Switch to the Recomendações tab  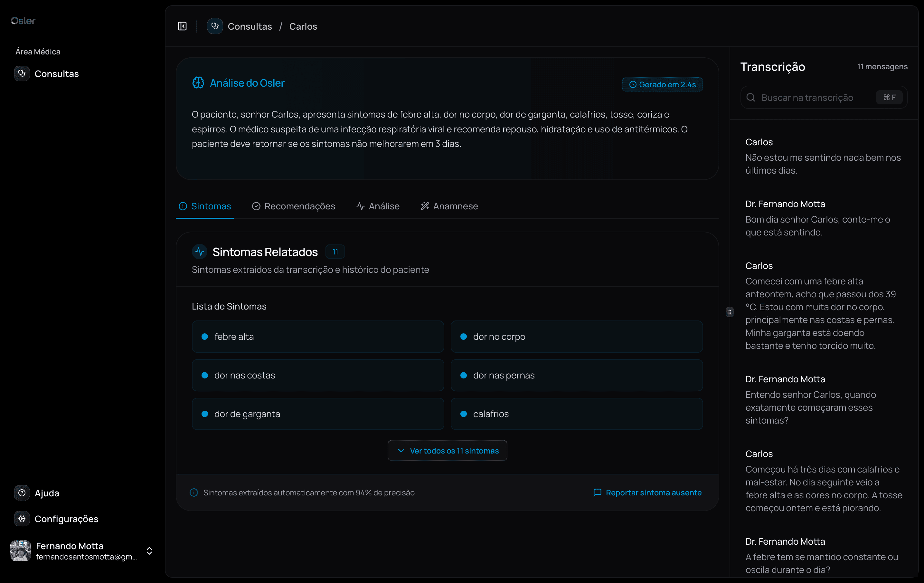pyautogui.click(x=294, y=206)
